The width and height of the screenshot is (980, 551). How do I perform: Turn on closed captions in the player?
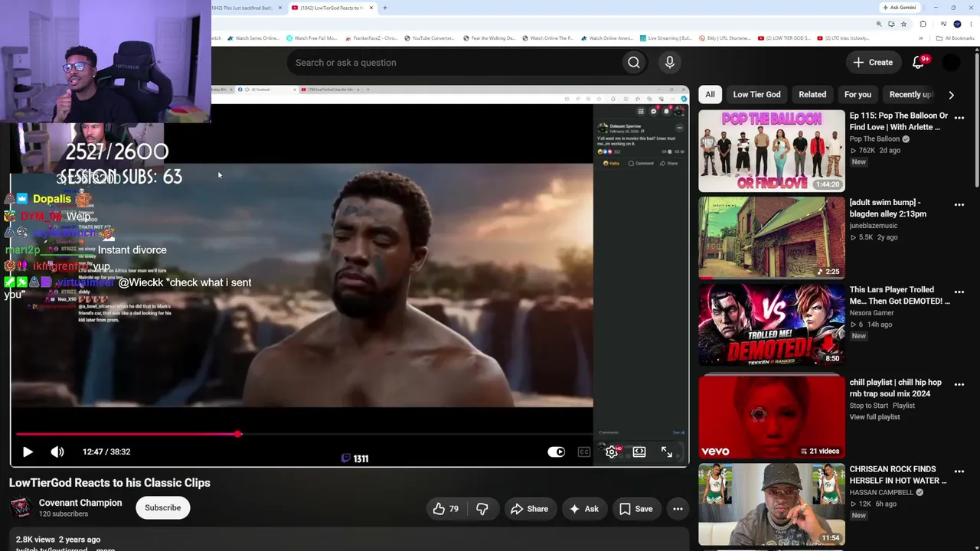[584, 452]
